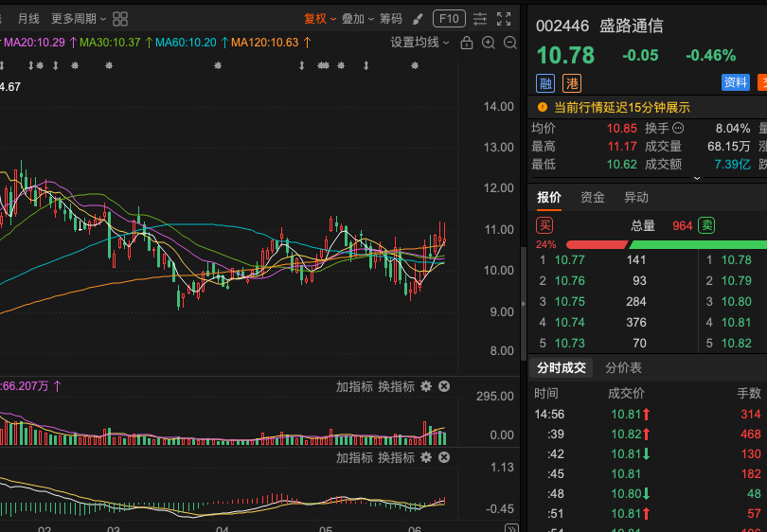Open volume indicator settings gear

(426, 387)
